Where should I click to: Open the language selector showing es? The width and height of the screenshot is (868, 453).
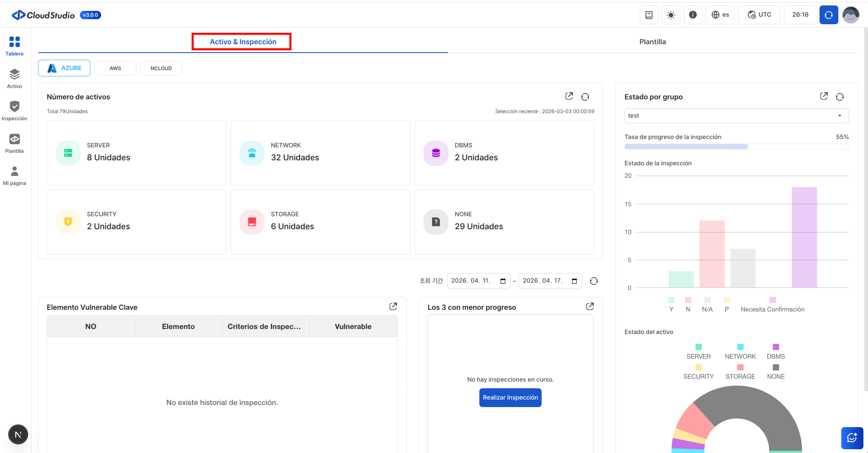(x=720, y=15)
